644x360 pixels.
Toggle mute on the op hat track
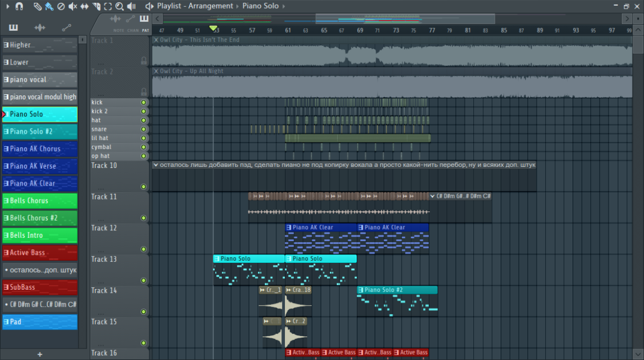(x=143, y=156)
